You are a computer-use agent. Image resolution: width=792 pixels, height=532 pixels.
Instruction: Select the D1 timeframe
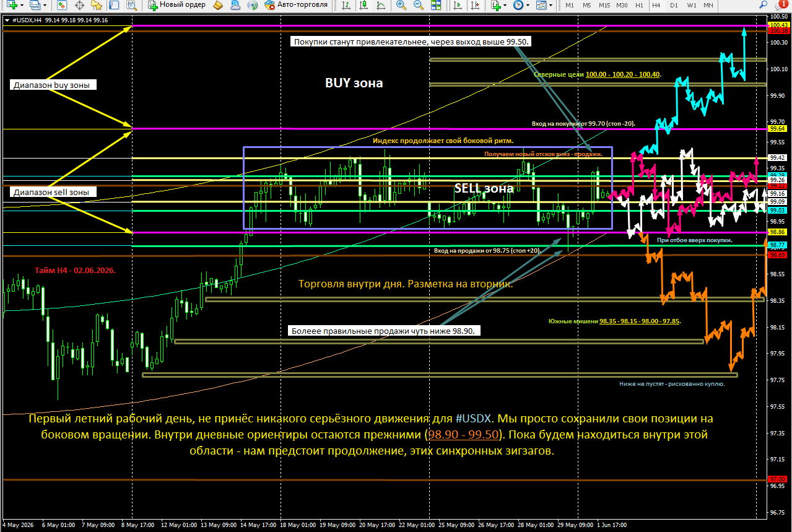[x=674, y=5]
